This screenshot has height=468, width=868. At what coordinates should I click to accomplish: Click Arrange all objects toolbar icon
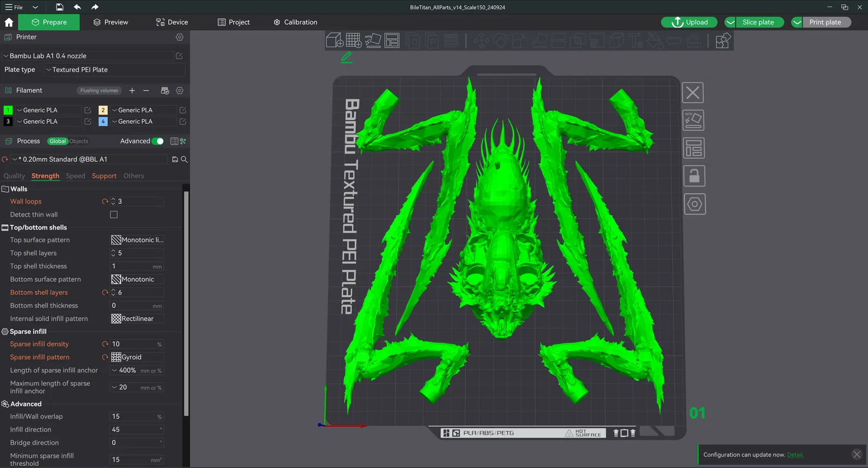click(392, 40)
